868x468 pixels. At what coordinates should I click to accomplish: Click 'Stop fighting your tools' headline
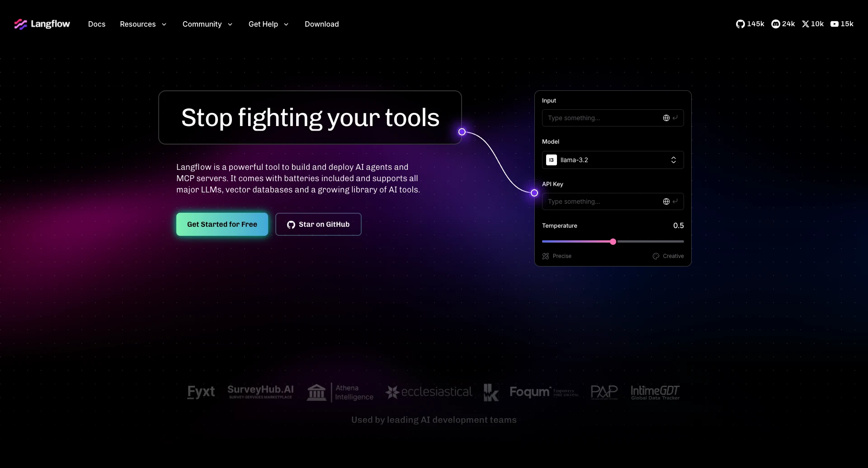click(x=310, y=117)
